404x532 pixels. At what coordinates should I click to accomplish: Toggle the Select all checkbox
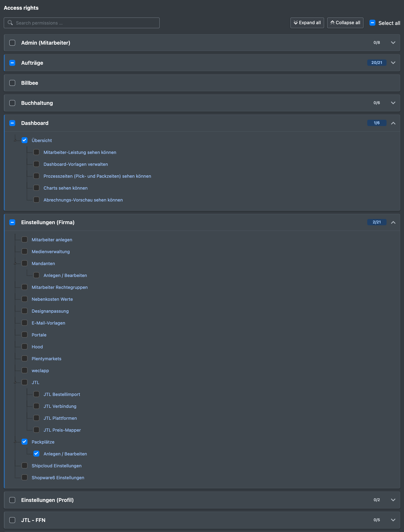click(372, 23)
